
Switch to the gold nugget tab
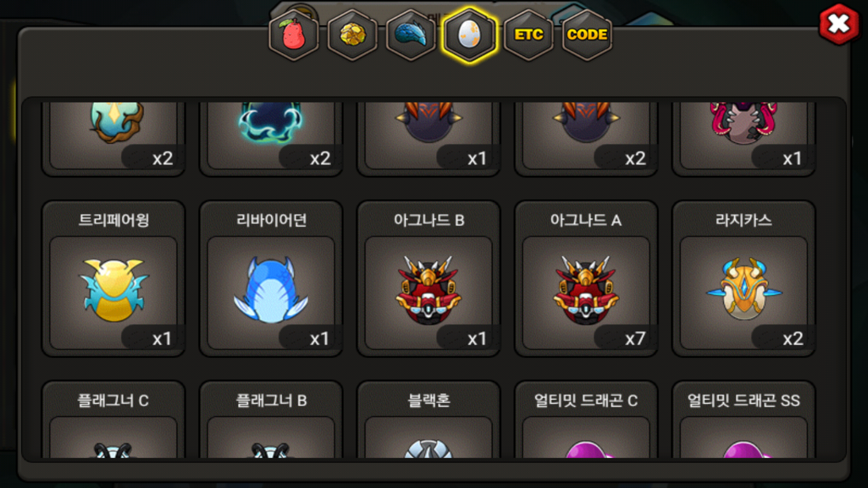coord(353,35)
